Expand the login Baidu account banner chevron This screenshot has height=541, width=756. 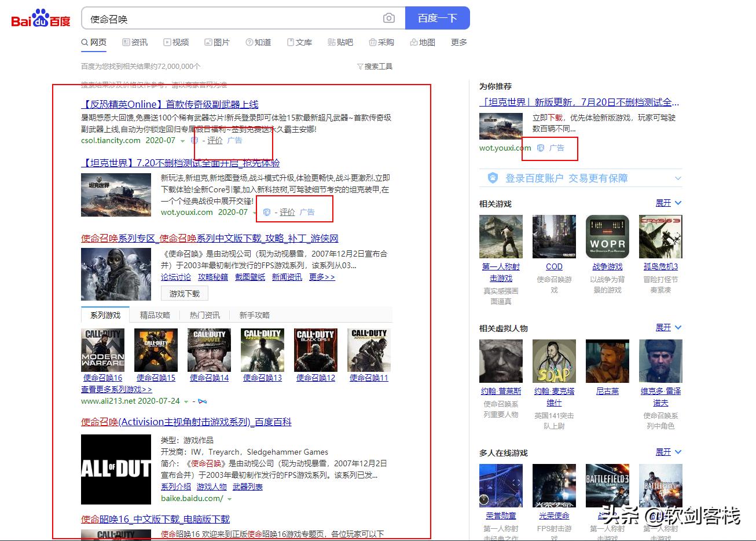(677, 178)
